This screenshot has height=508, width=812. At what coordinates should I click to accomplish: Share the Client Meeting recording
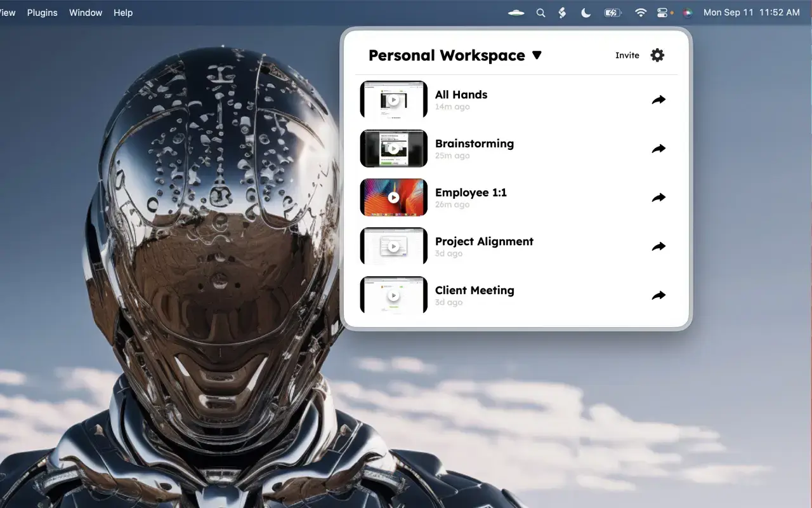point(658,295)
